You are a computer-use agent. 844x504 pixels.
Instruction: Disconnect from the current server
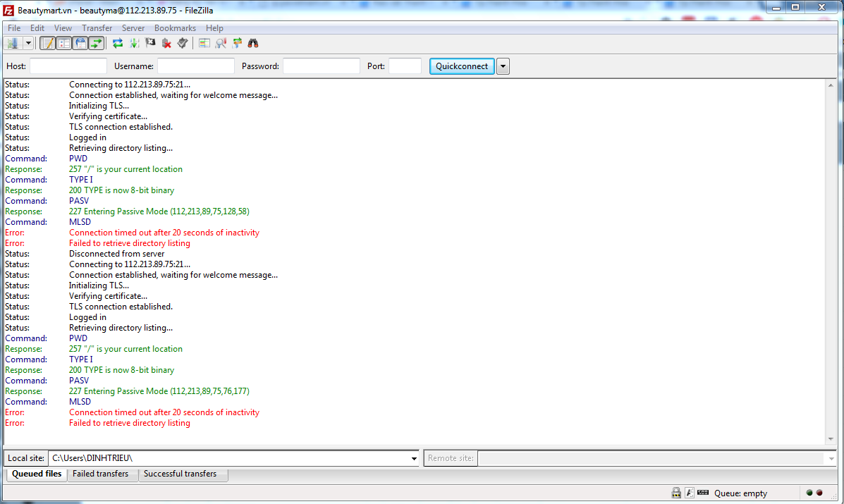[x=166, y=43]
